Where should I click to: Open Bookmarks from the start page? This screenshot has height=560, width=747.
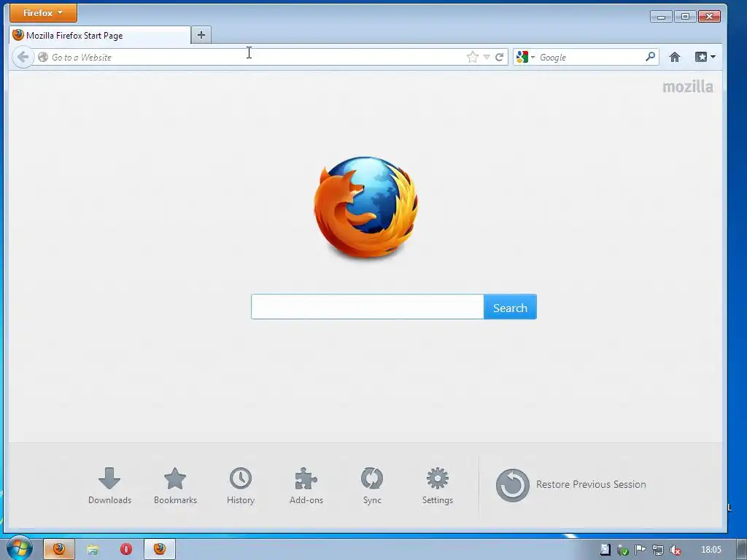point(175,486)
